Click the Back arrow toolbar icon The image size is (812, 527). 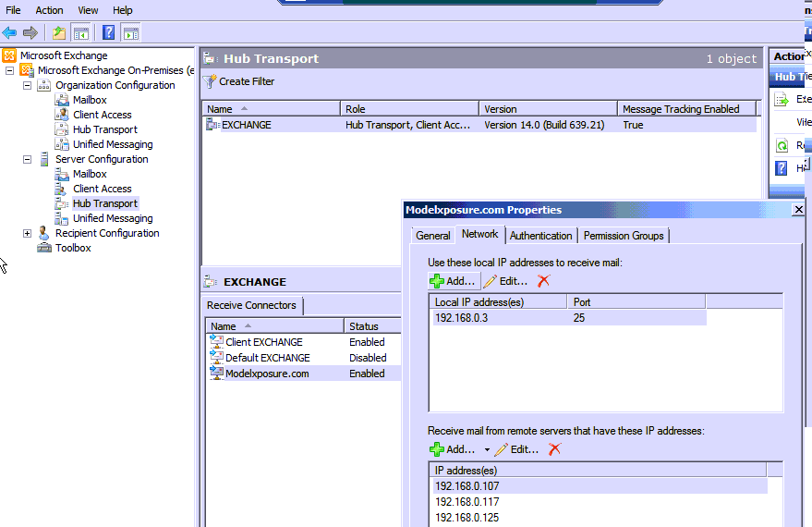tap(9, 33)
